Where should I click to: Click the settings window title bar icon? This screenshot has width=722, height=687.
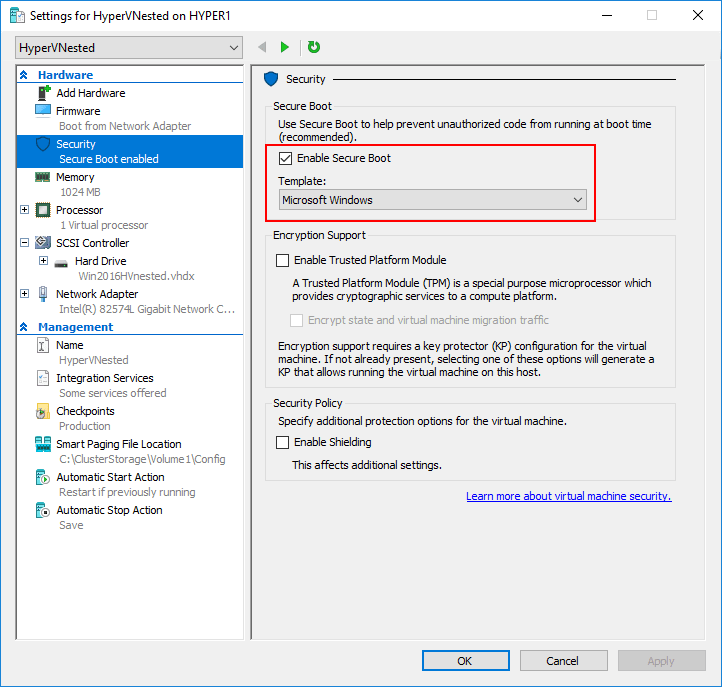[x=17, y=16]
